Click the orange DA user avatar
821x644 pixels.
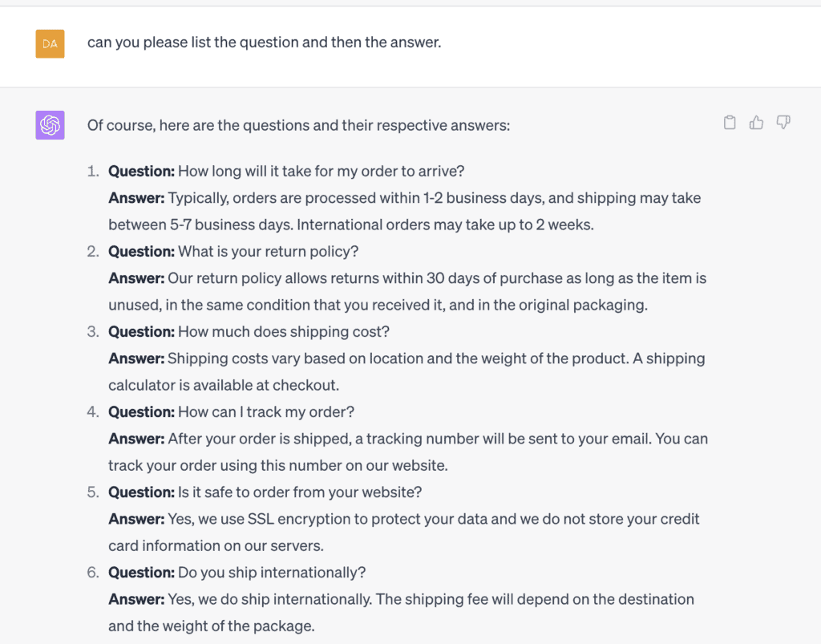coord(50,43)
